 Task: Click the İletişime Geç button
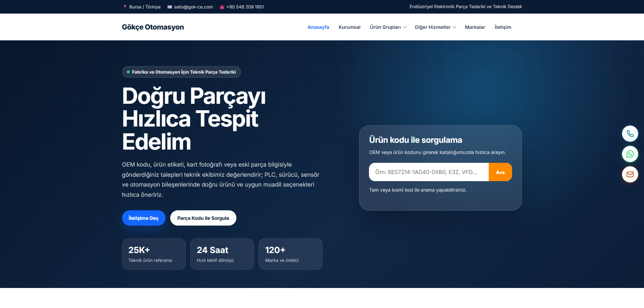144,218
